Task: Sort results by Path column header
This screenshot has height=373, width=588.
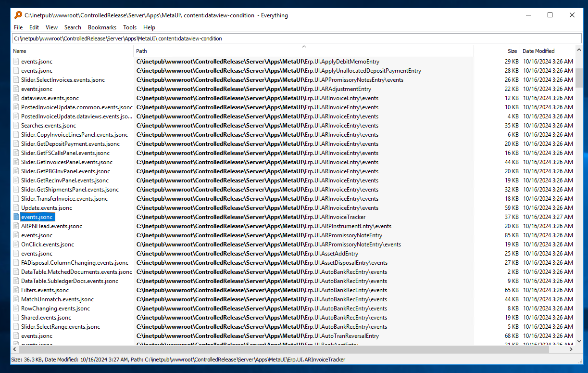Action: point(304,51)
